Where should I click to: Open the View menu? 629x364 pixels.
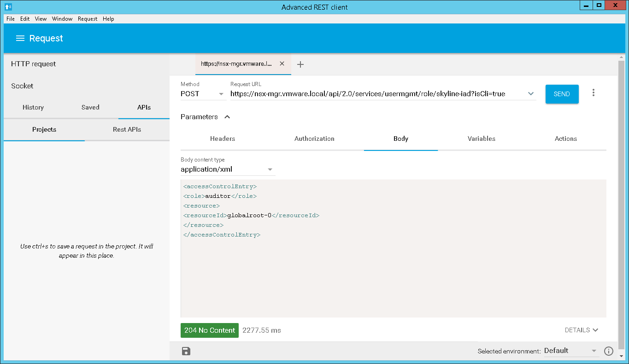coord(41,19)
